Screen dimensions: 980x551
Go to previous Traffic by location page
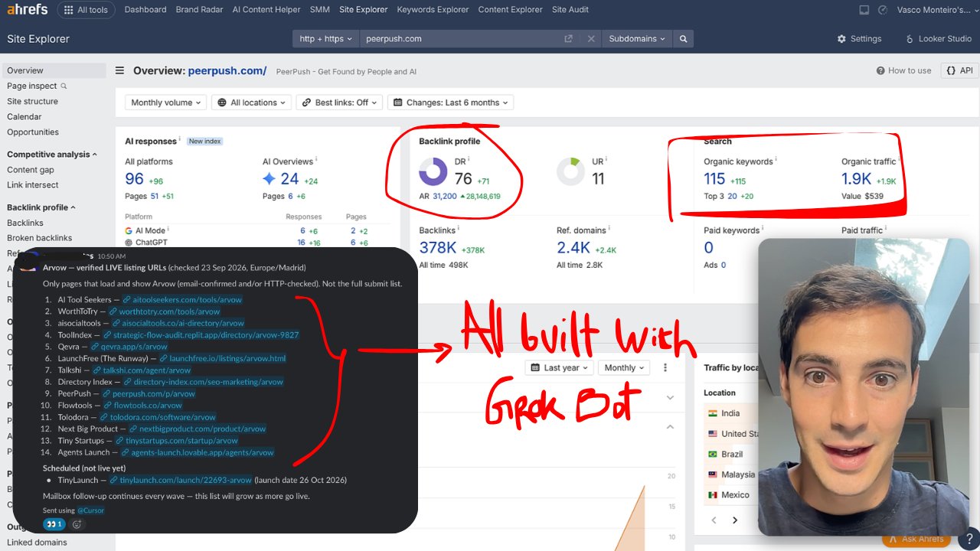[714, 520]
